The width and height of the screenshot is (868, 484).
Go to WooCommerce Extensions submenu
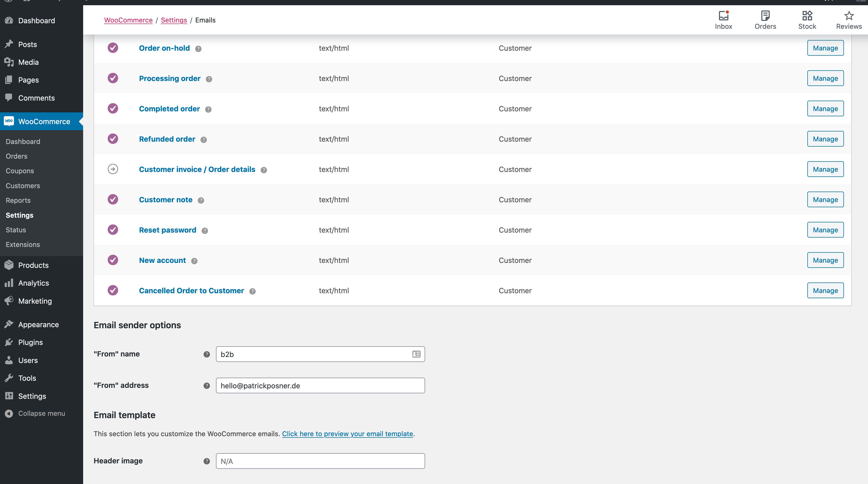(x=23, y=245)
